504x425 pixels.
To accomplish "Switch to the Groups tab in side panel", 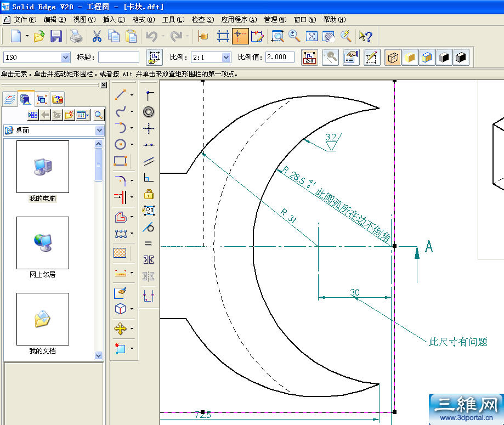I will (x=42, y=99).
